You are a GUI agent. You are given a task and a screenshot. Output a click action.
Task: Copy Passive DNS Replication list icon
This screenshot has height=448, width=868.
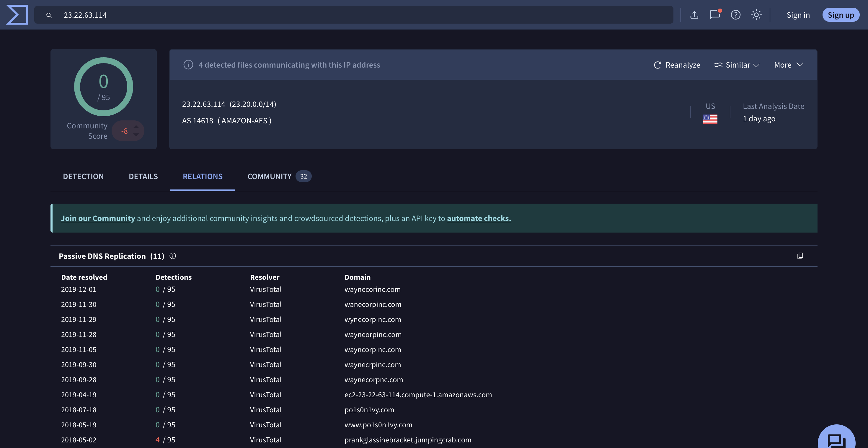[800, 256]
